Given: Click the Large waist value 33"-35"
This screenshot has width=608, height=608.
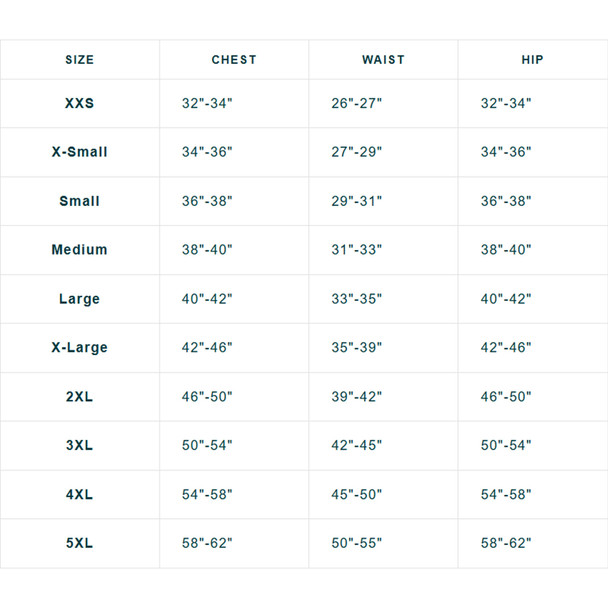Looking at the screenshot, I should 356,299.
